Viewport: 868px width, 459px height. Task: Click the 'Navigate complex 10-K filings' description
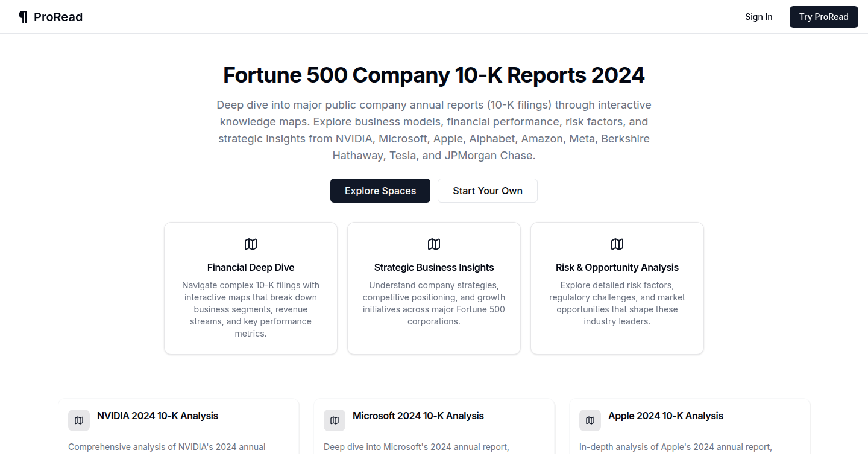click(x=251, y=309)
